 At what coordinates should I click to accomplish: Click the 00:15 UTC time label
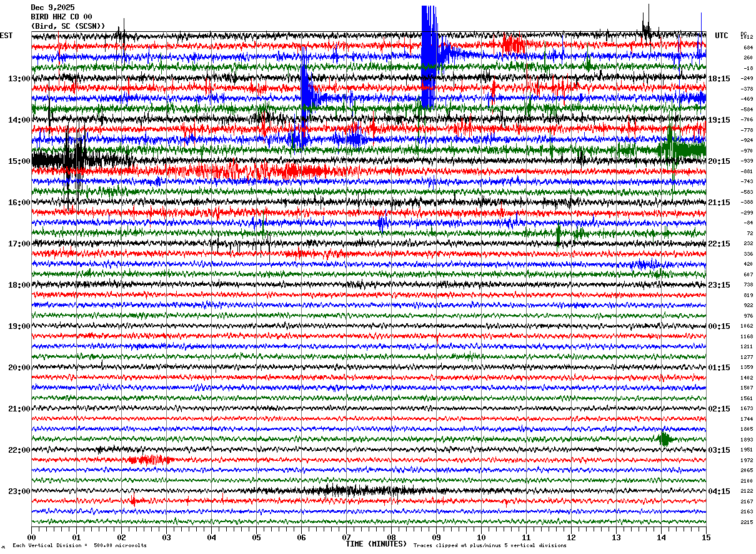[719, 326]
